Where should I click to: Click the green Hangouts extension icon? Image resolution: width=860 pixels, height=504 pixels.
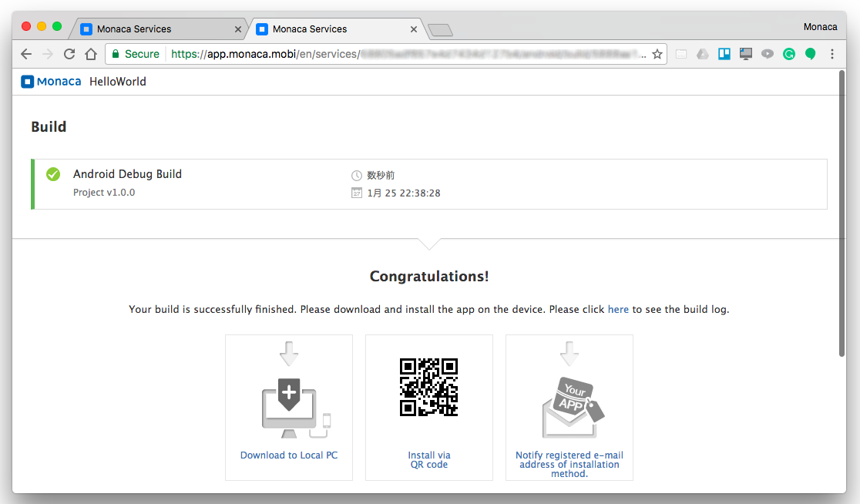pyautogui.click(x=811, y=54)
